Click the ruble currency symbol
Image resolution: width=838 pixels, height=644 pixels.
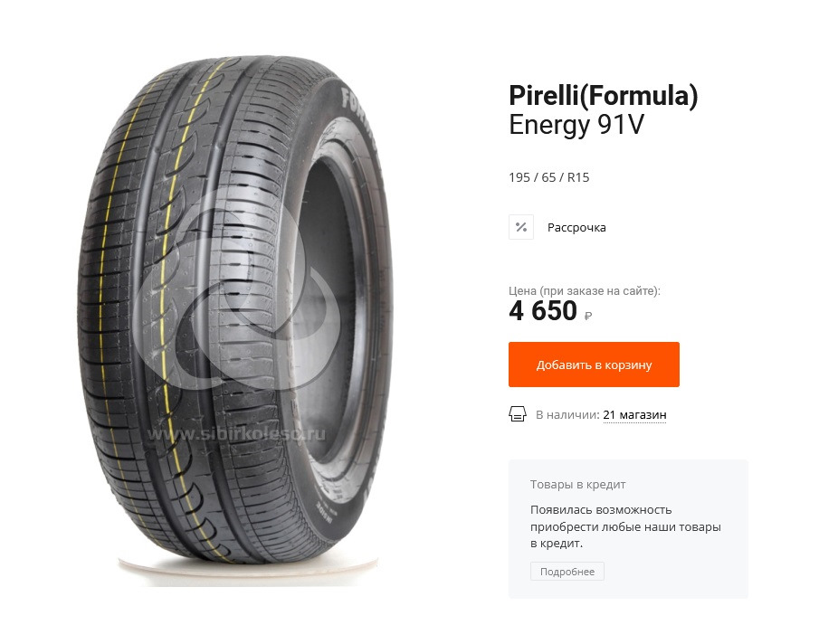click(588, 316)
